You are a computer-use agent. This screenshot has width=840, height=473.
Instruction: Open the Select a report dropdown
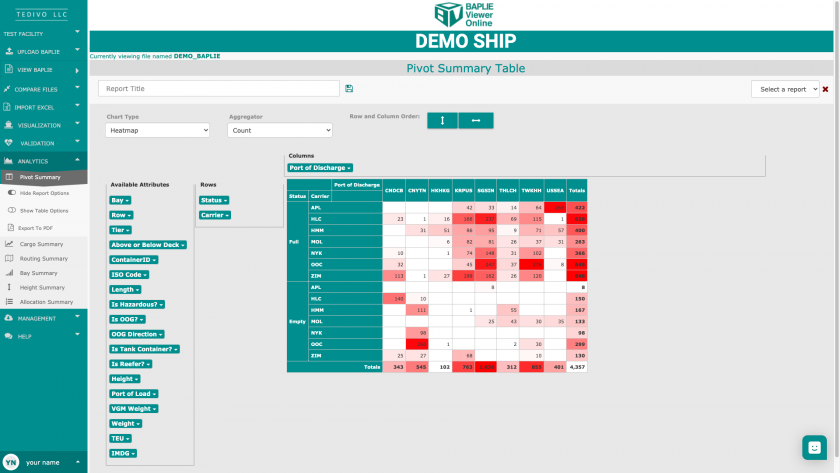pyautogui.click(x=785, y=89)
